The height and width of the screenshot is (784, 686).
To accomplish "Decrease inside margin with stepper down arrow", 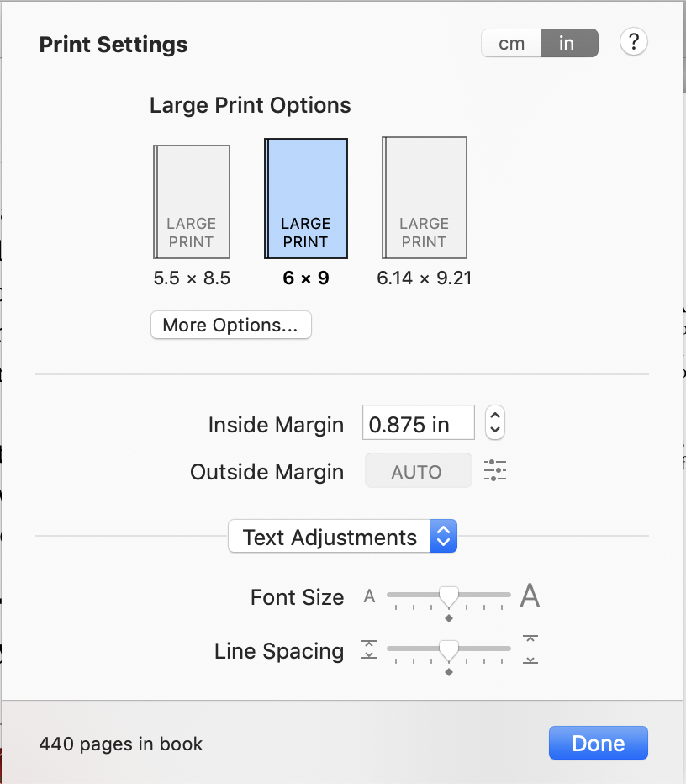I will pyautogui.click(x=495, y=430).
